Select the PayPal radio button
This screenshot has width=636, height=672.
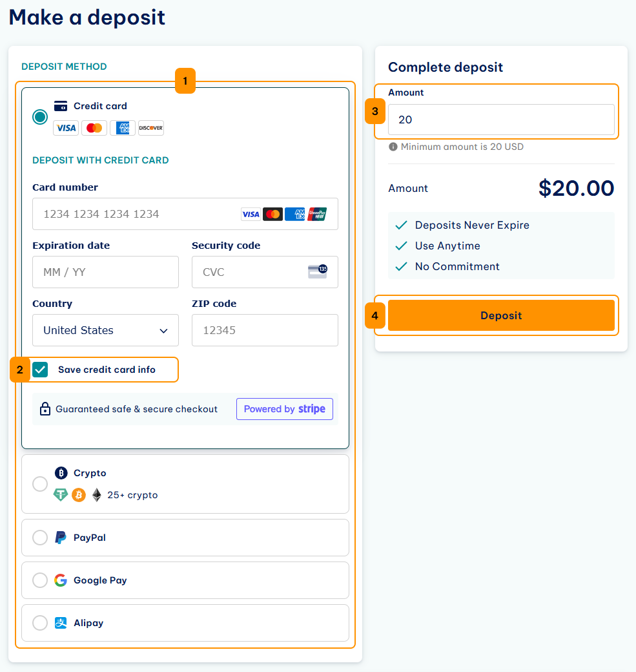pyautogui.click(x=40, y=538)
